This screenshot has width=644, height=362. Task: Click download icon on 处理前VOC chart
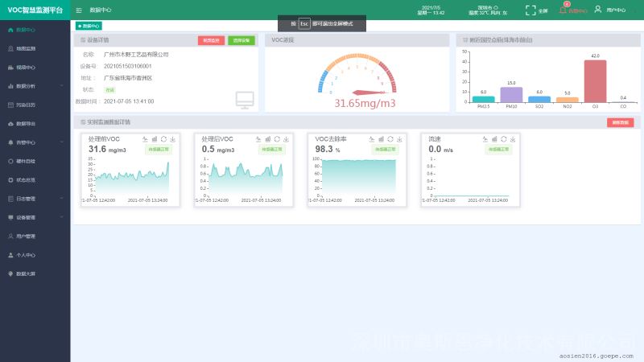tap(173, 139)
